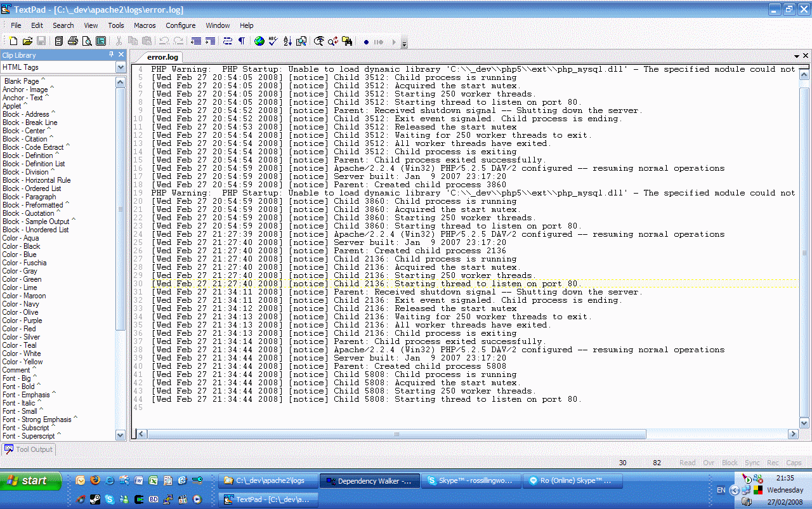Select the 'Color - Fuschia' clip
Viewport: 812px width, 509px height.
tap(24, 263)
